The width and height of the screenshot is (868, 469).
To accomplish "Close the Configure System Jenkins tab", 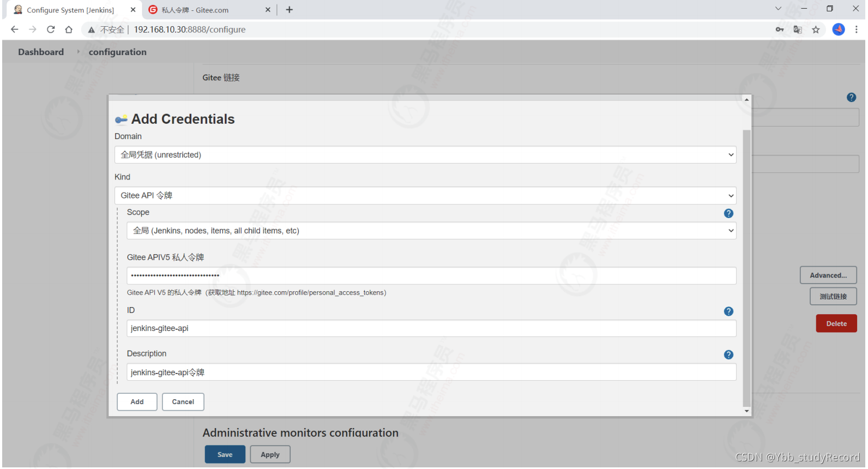I will coord(133,10).
